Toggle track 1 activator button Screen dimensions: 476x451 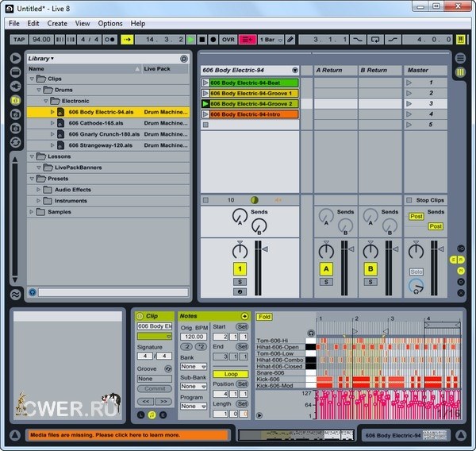tap(239, 269)
